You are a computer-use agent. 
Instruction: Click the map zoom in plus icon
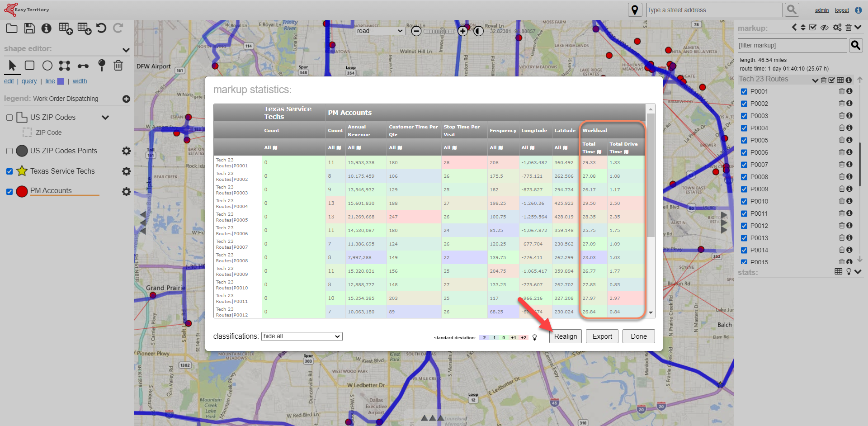click(x=462, y=31)
